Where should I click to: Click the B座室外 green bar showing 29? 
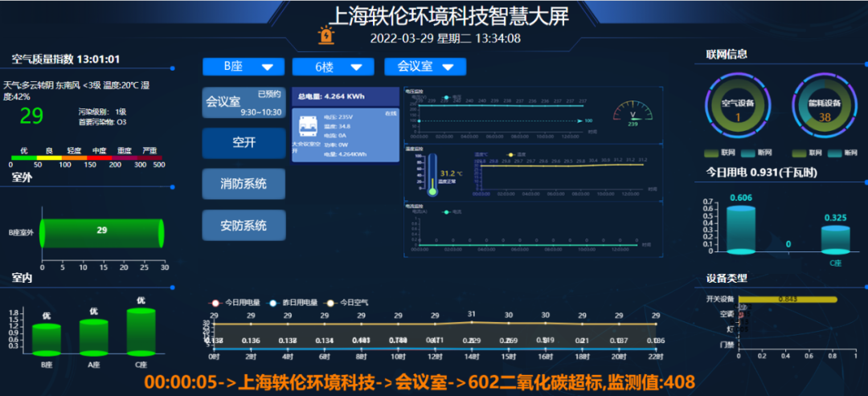point(103,234)
